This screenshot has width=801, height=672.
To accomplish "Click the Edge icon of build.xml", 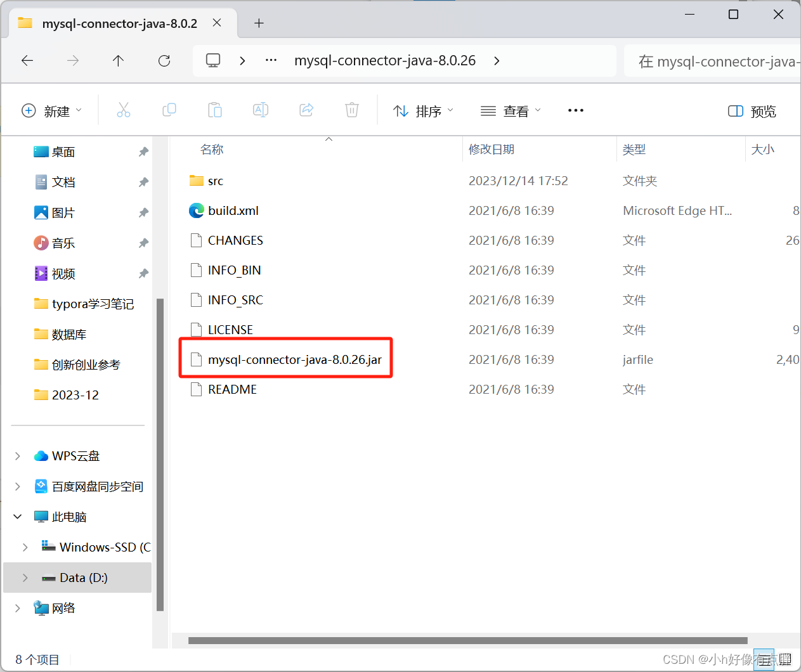I will point(197,210).
